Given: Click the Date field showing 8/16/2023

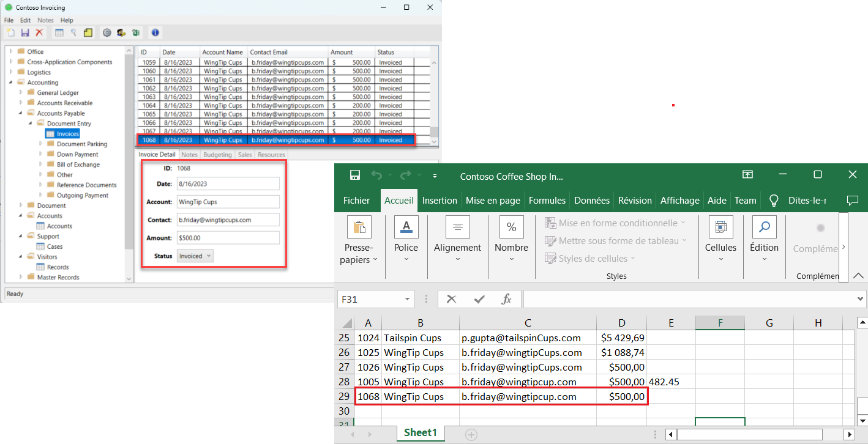Looking at the screenshot, I should click(x=228, y=183).
